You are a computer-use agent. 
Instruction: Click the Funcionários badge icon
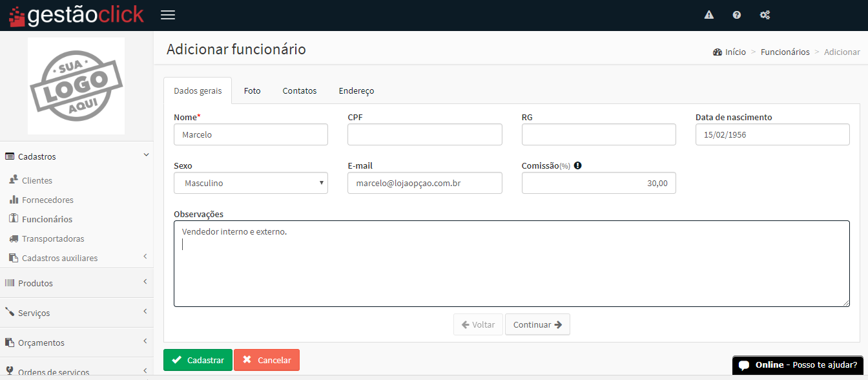coord(14,218)
